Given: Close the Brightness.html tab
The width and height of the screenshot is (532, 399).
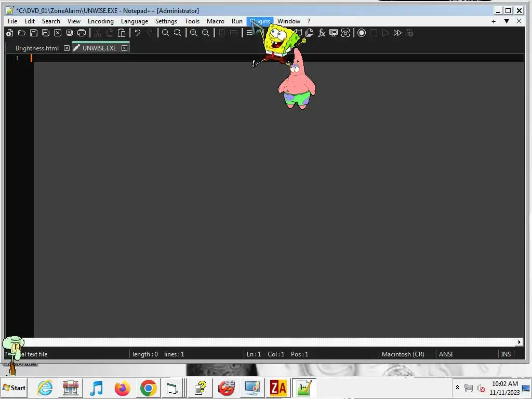Looking at the screenshot, I should (x=67, y=48).
